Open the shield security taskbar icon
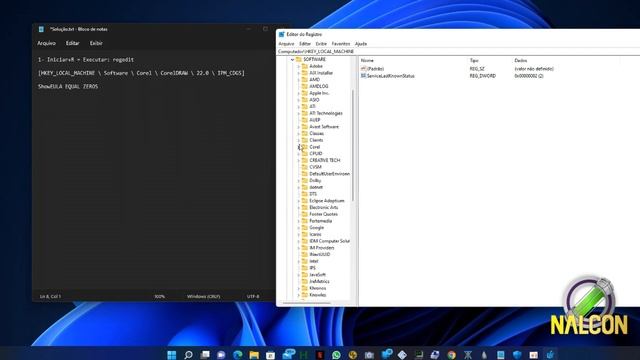 [x=517, y=355]
